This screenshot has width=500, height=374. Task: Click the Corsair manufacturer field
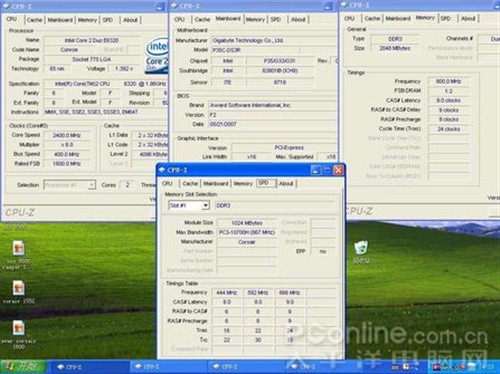(x=247, y=242)
